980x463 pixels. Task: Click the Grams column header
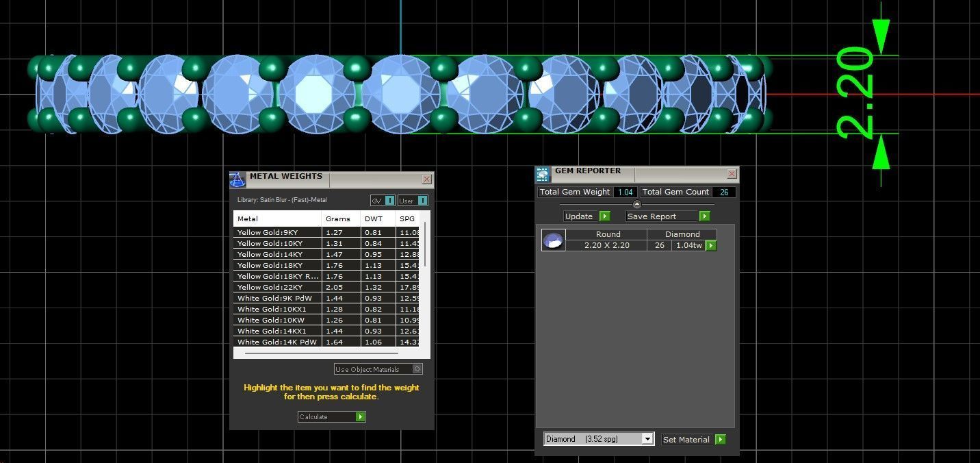(x=341, y=219)
